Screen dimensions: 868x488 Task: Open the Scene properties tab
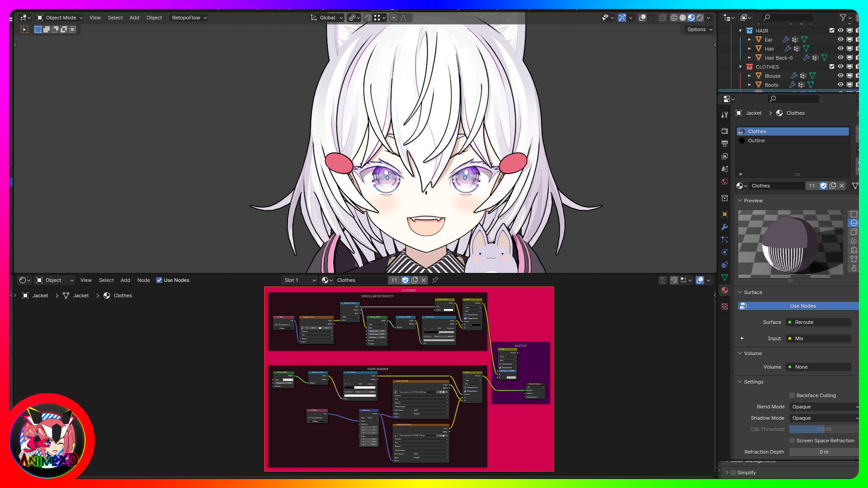[x=725, y=169]
